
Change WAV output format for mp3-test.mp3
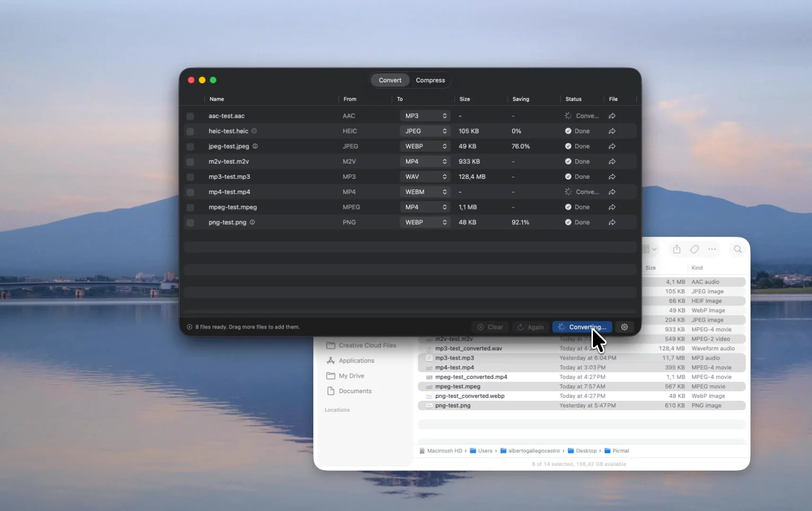click(x=425, y=176)
